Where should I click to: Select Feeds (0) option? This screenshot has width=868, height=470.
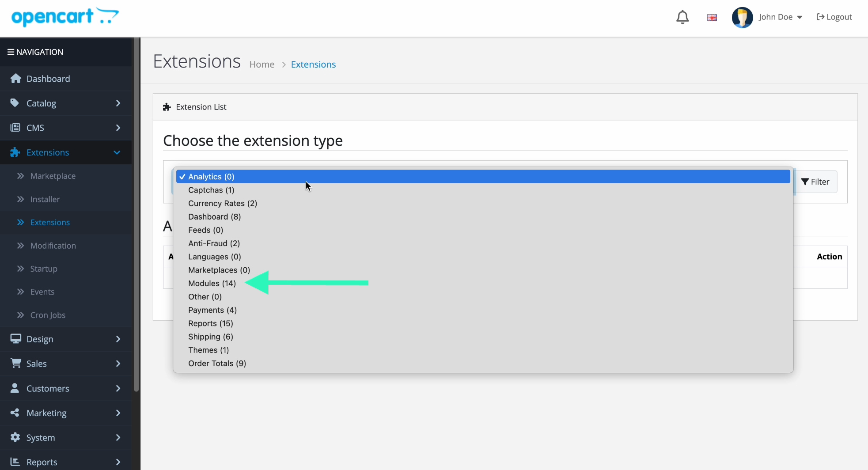(483, 230)
